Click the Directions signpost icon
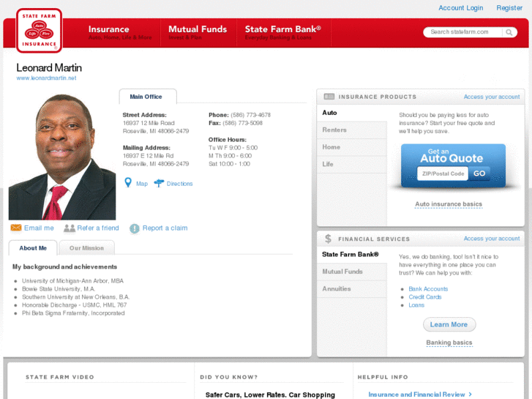This screenshot has height=399, width=532. coord(159,183)
